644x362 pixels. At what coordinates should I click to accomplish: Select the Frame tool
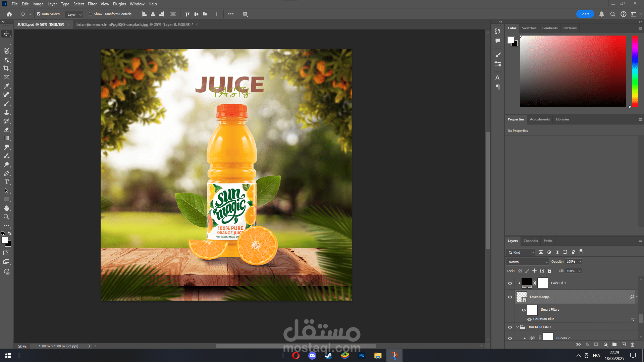(x=6, y=77)
